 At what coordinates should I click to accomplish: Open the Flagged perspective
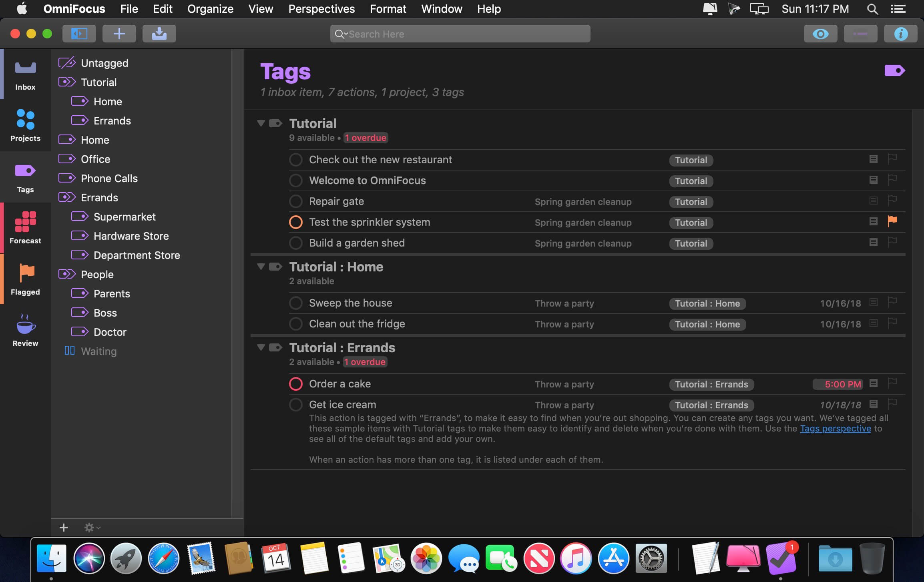(x=25, y=278)
